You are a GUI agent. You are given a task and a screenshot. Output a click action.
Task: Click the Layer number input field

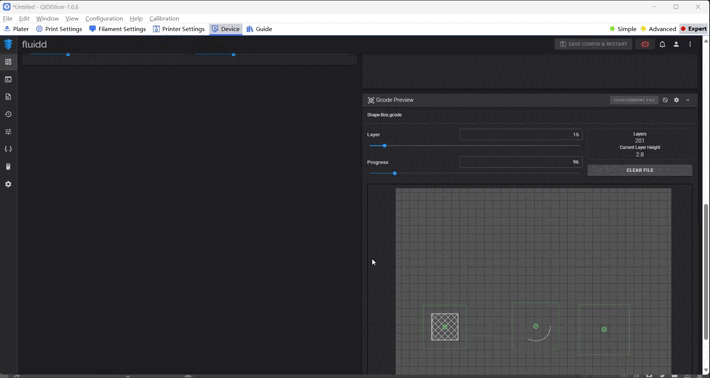[x=520, y=134]
